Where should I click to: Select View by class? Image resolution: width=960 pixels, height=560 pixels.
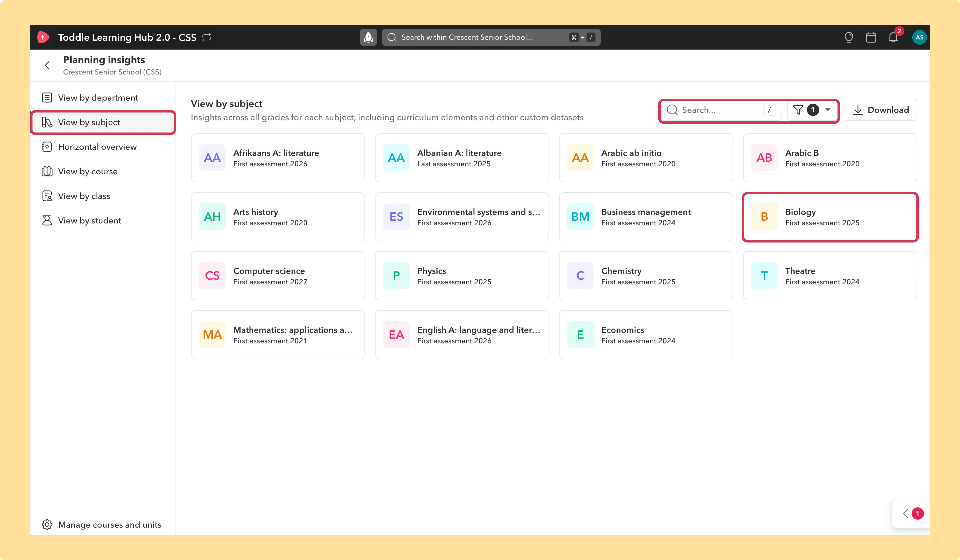(103, 196)
